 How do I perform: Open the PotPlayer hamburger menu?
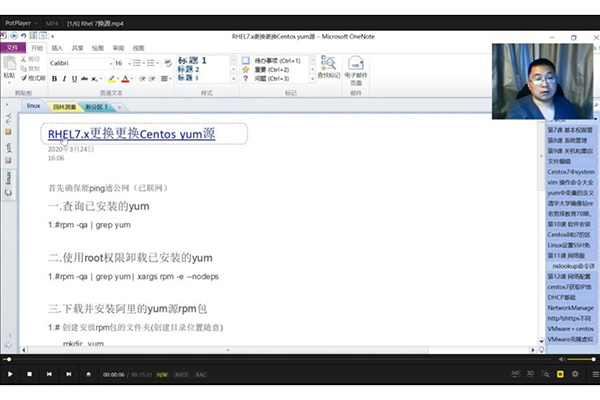[595, 374]
